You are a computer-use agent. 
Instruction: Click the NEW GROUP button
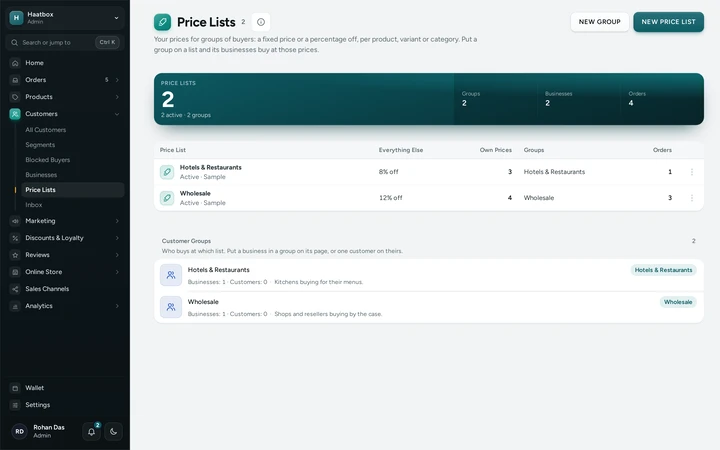click(599, 22)
